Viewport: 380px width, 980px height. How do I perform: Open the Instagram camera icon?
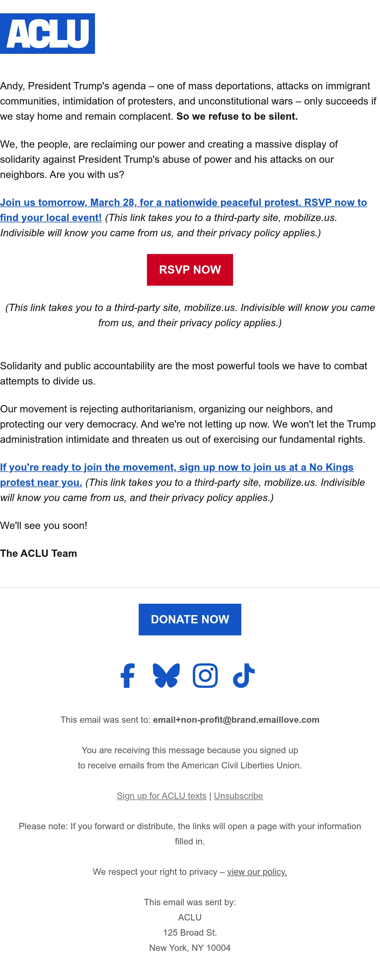pyautogui.click(x=206, y=676)
